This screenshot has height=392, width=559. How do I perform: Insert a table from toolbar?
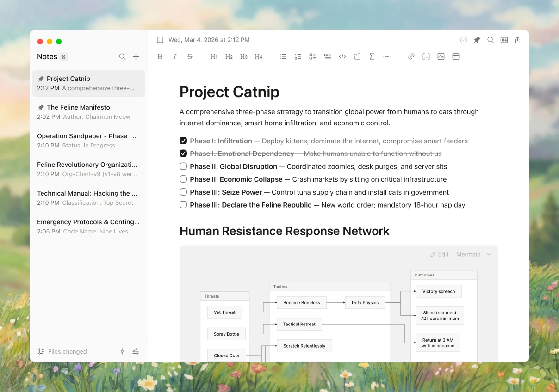tap(456, 56)
